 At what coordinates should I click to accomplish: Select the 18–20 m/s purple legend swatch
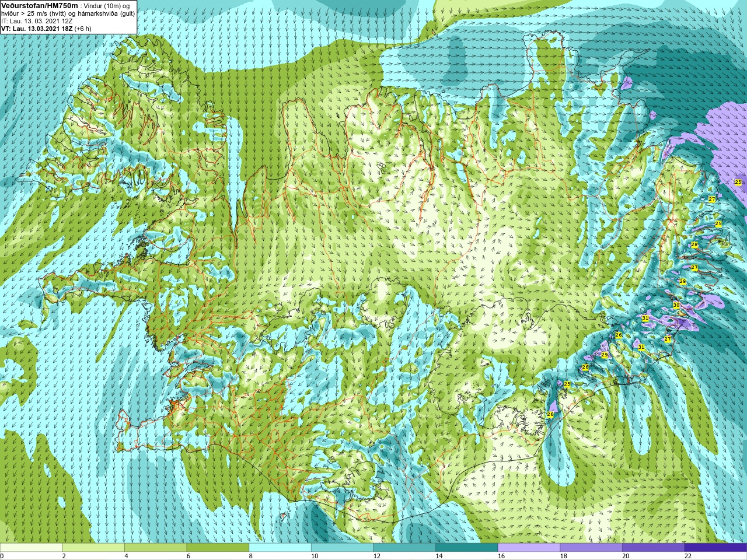(x=591, y=547)
